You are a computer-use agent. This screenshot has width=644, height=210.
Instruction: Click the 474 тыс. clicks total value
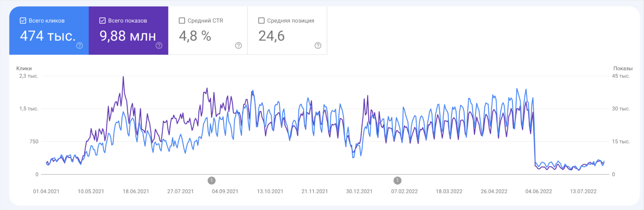48,36
